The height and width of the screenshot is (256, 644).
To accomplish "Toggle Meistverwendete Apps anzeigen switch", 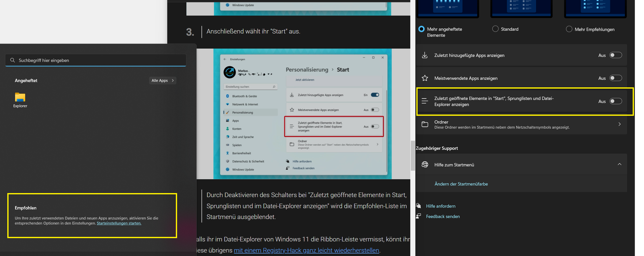I will [x=616, y=78].
